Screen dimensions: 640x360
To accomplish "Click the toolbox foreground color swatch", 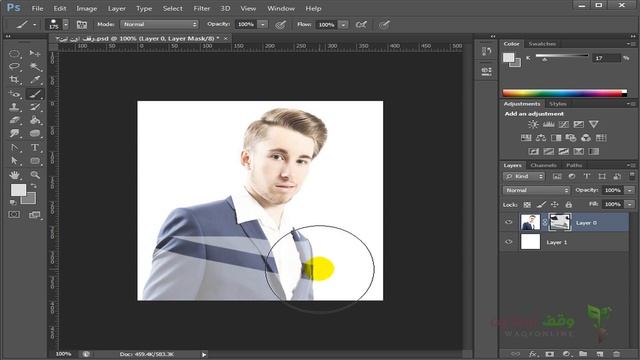I will pyautogui.click(x=18, y=190).
